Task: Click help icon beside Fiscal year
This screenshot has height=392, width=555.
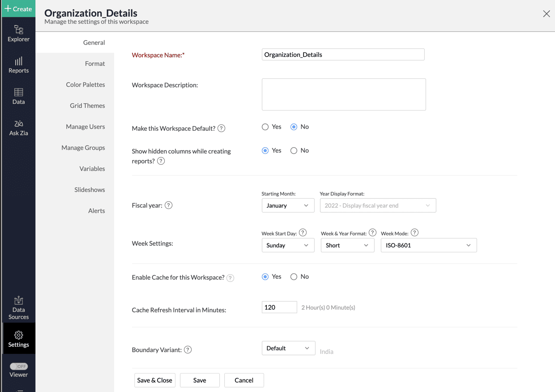Action: pos(169,205)
